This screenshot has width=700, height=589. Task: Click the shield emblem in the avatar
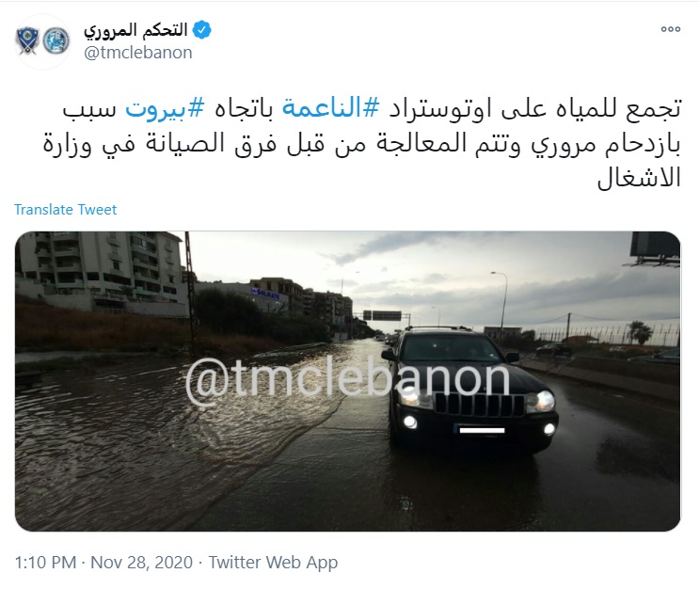pyautogui.click(x=27, y=41)
